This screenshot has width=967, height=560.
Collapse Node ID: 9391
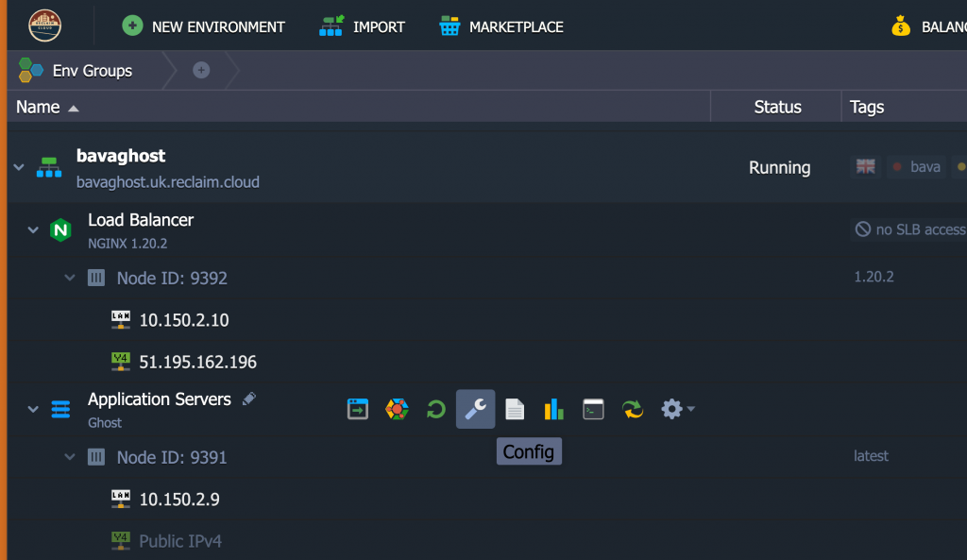(70, 457)
